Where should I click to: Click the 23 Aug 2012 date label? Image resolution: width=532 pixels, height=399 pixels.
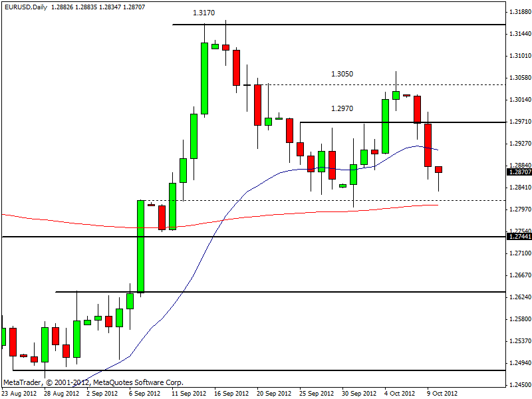pos(20,393)
